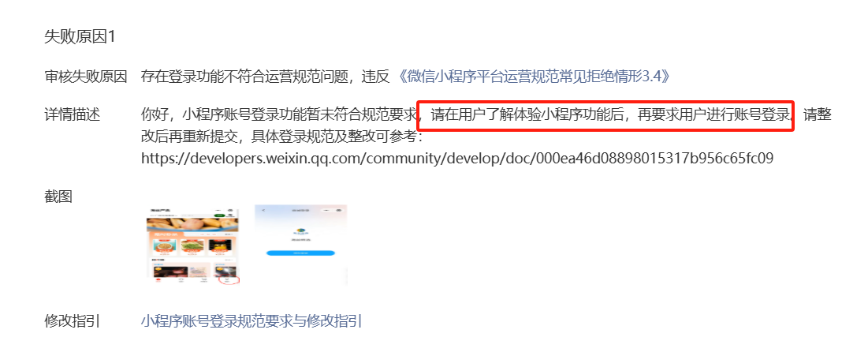868x352 pixels.
Task: Open the shop homepage screenshot thumbnail
Action: click(192, 245)
